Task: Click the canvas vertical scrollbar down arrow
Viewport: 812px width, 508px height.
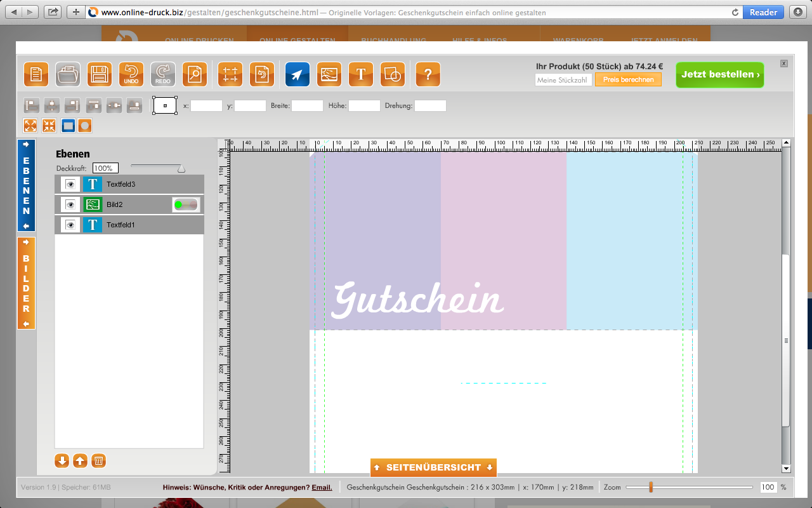Action: [x=787, y=469]
